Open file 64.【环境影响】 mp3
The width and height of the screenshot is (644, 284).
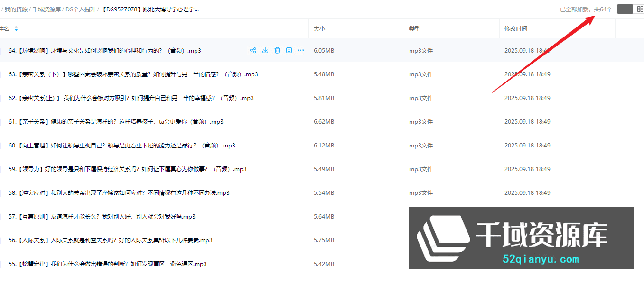pos(105,50)
